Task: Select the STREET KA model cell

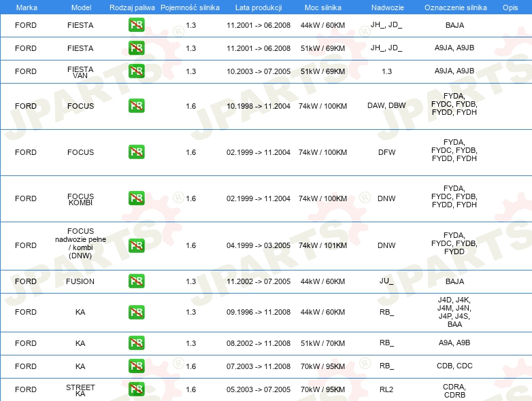Action: coord(80,390)
